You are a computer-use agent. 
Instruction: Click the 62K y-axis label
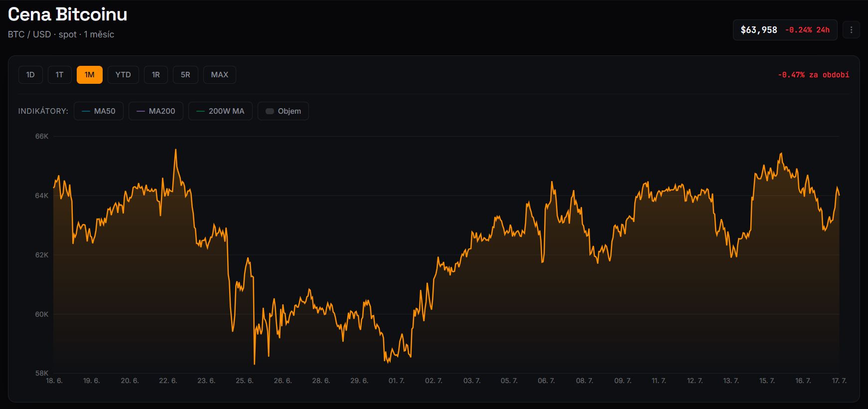[x=42, y=255]
